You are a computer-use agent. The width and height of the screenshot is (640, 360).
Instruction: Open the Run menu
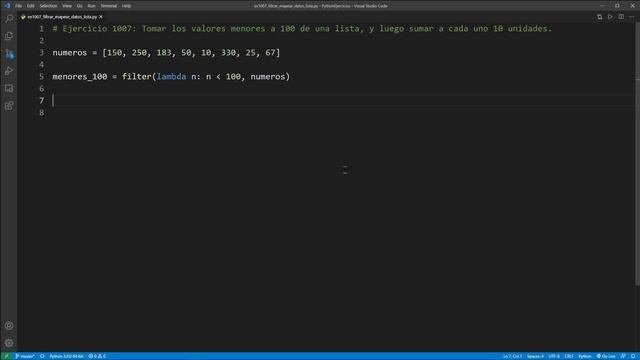[91, 6]
